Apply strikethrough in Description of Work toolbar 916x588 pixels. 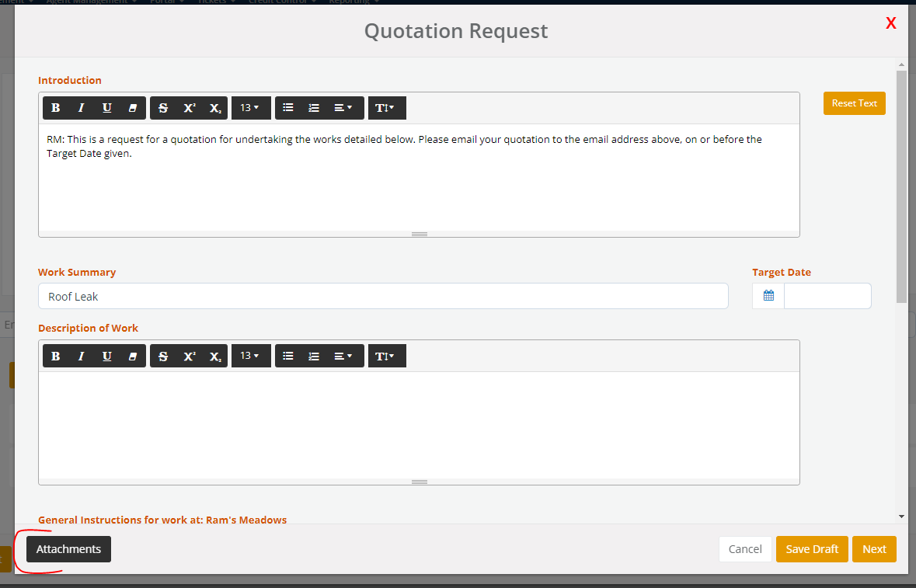163,357
